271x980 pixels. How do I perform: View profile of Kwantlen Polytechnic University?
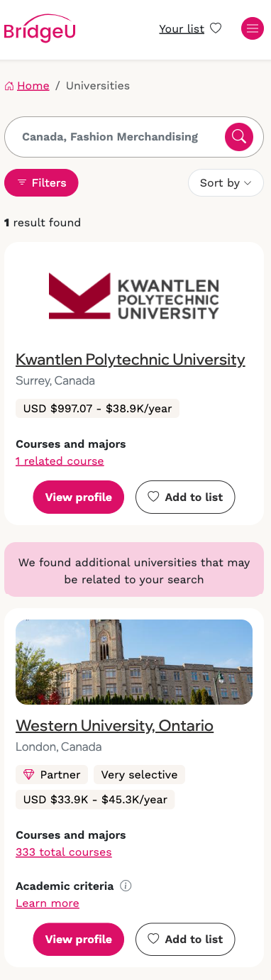click(79, 497)
